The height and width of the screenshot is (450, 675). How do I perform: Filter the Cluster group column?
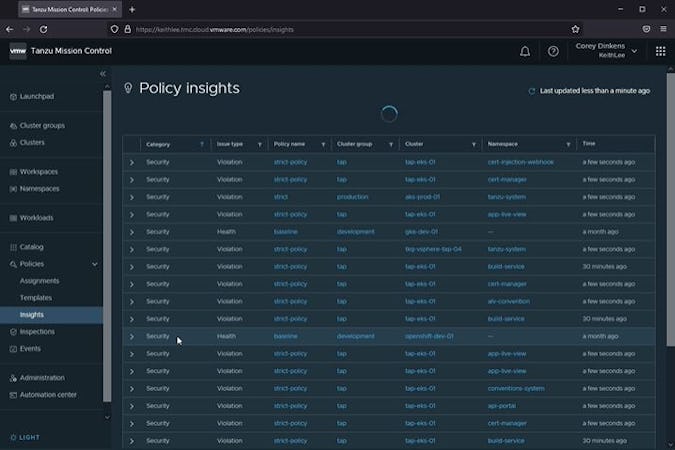(391, 144)
